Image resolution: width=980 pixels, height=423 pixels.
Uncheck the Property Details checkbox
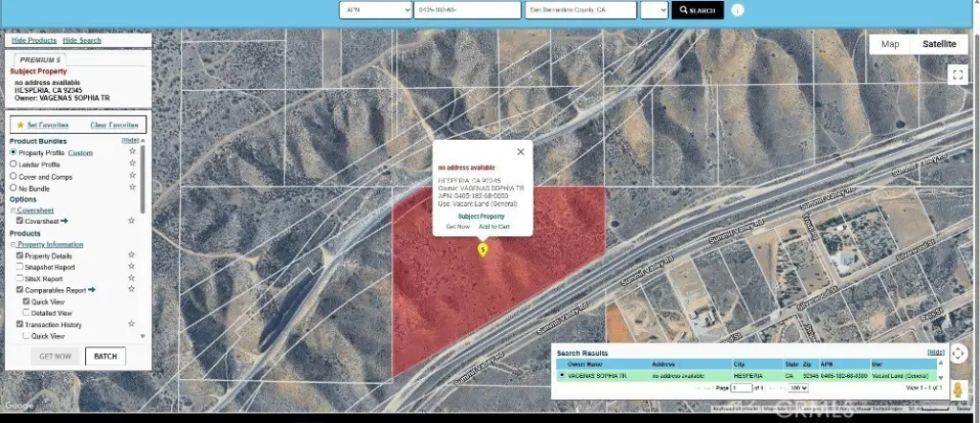tap(19, 256)
